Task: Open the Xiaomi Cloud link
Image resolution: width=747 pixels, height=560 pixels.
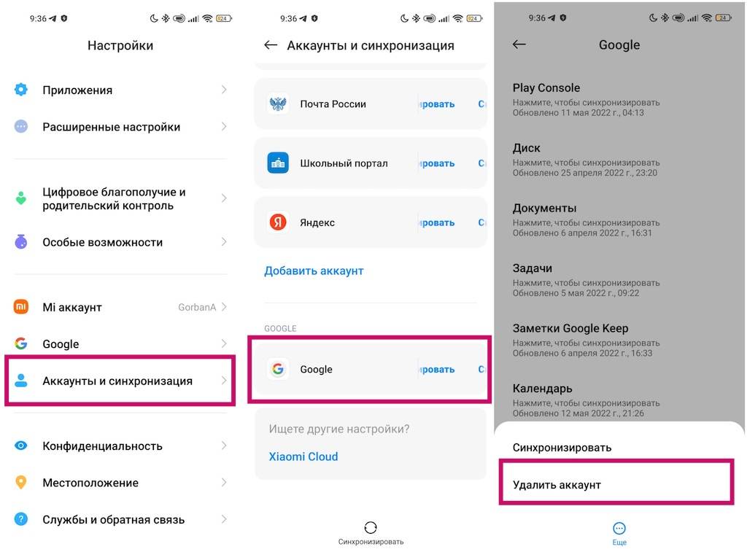Action: (303, 456)
